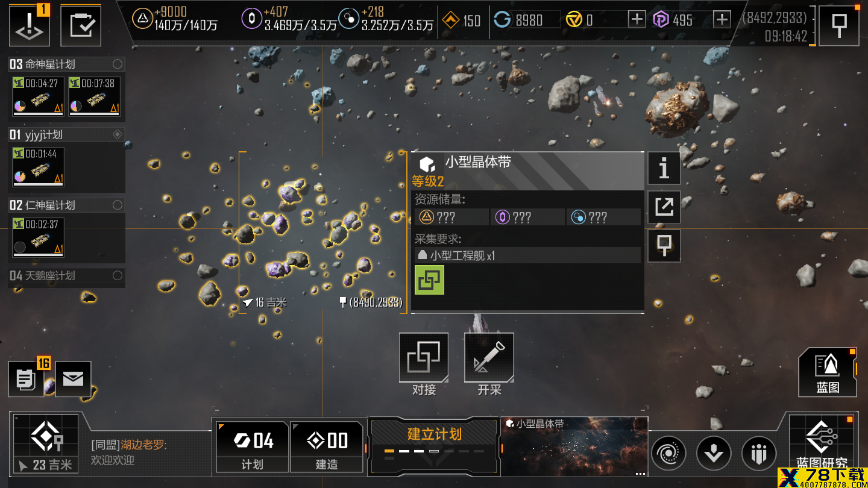Click the 建立计划 button
Viewport: 868px width, 488px height.
(x=434, y=445)
